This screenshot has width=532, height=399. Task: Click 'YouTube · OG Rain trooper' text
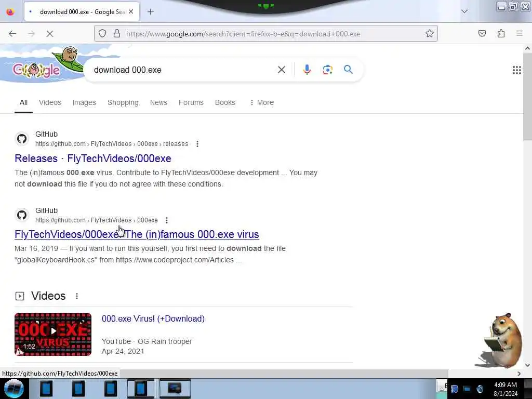(x=147, y=341)
